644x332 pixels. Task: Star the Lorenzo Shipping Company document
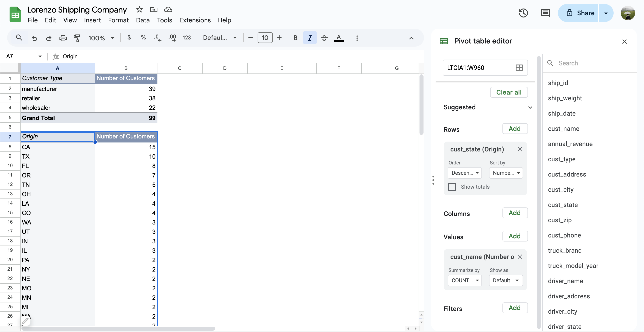139,9
